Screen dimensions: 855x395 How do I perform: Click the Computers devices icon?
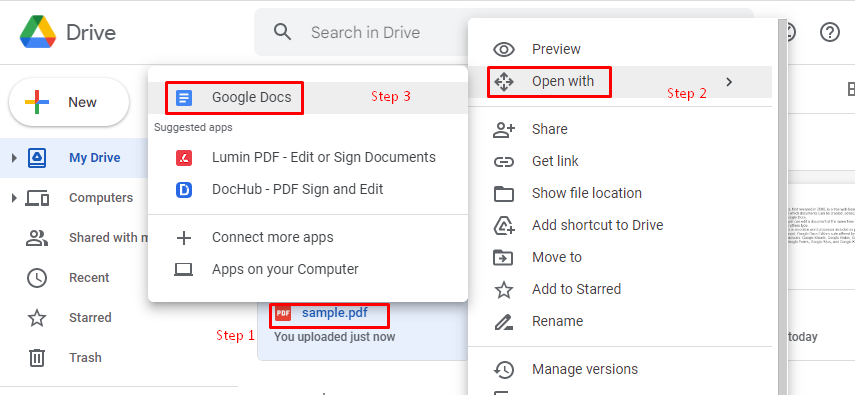[37, 198]
